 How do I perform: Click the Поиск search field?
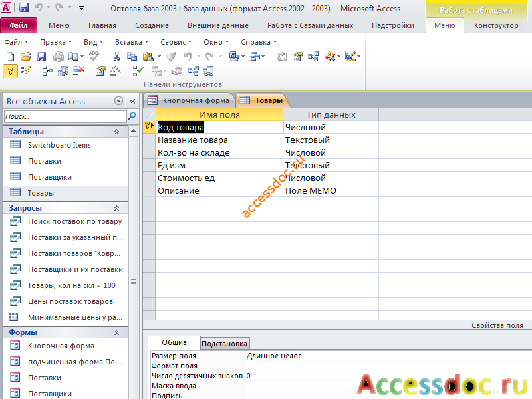65,116
